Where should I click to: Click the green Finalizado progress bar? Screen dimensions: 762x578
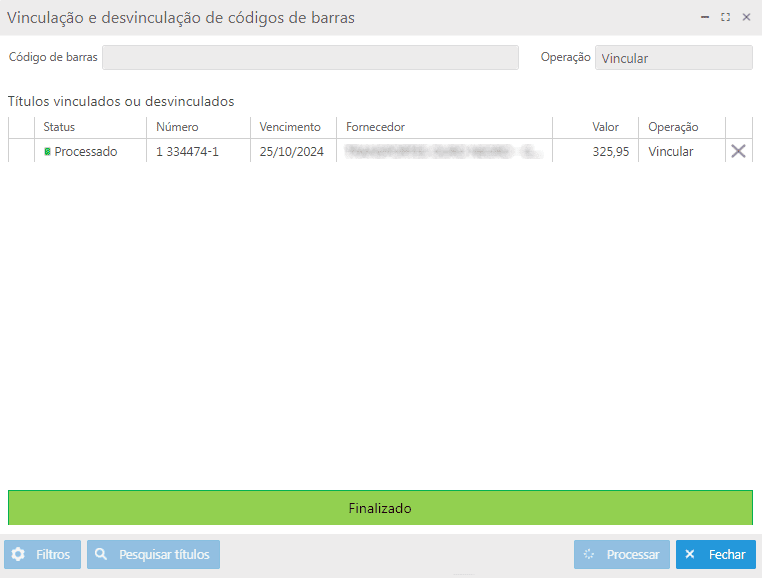pyautogui.click(x=380, y=508)
